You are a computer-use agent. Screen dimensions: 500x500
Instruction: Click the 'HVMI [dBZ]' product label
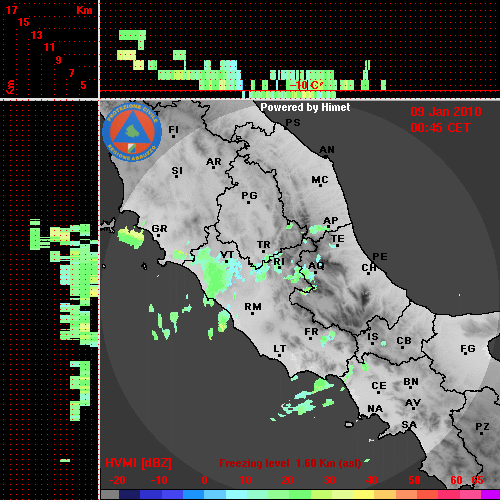point(138,463)
